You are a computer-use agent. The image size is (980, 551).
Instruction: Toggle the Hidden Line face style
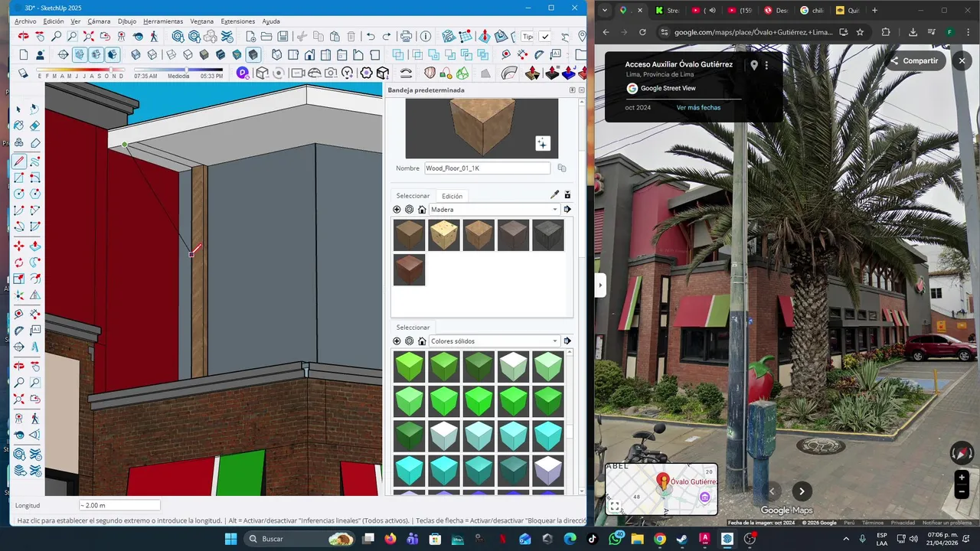coord(188,54)
